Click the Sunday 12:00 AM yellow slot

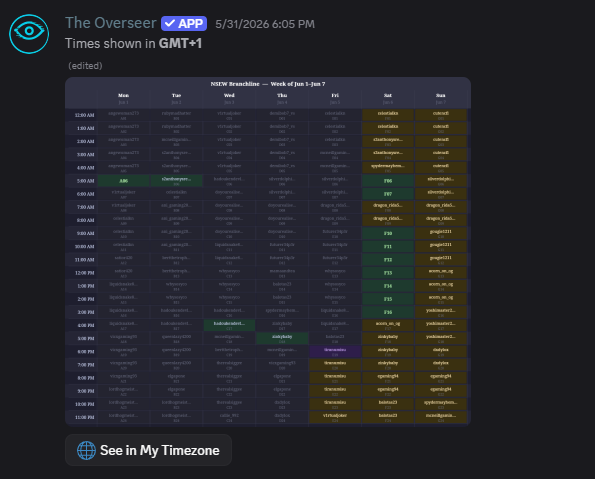pos(441,115)
